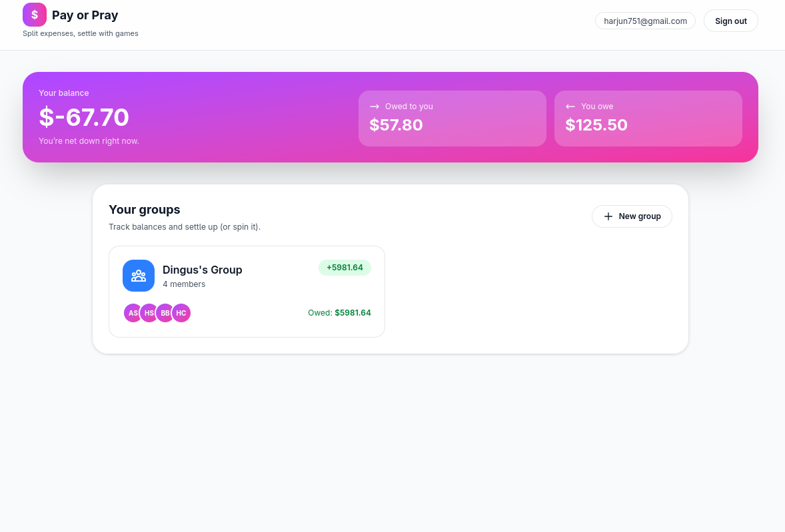Click the plus icon in New group

(608, 216)
